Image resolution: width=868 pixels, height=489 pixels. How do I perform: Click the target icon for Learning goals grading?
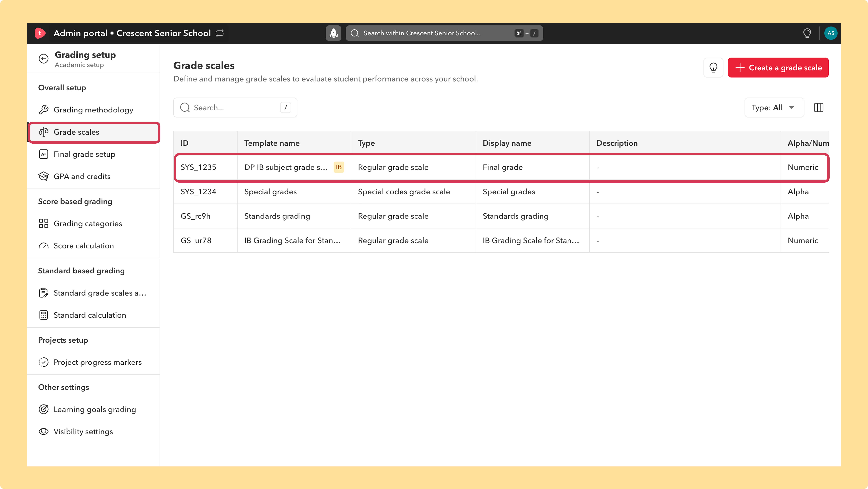44,409
